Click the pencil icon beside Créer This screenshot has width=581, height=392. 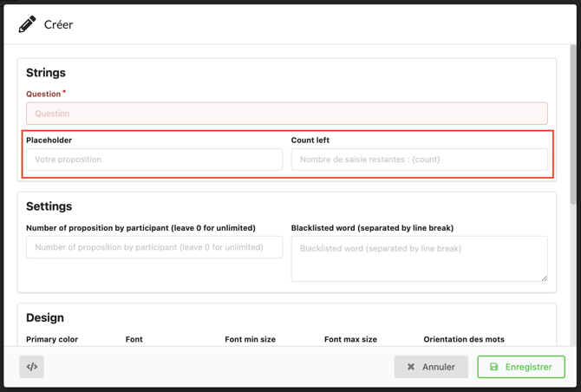click(27, 24)
